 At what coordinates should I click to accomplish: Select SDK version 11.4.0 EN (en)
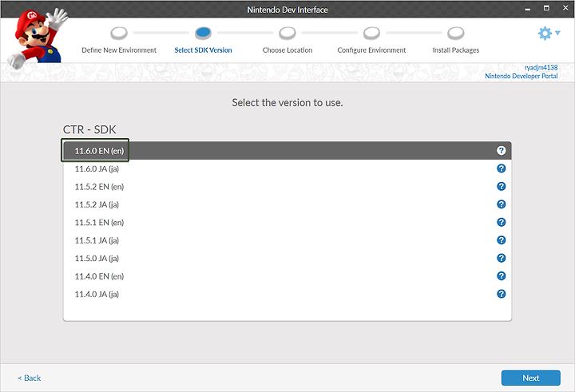[x=287, y=276]
